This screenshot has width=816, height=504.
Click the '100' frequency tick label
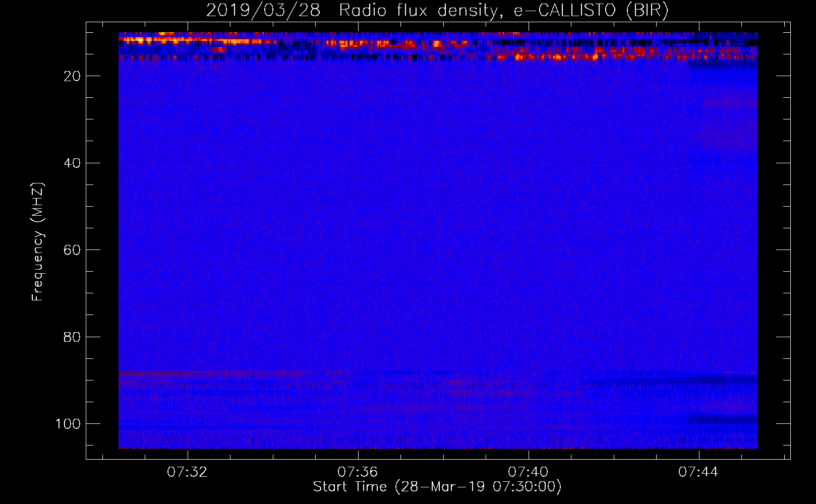click(68, 424)
